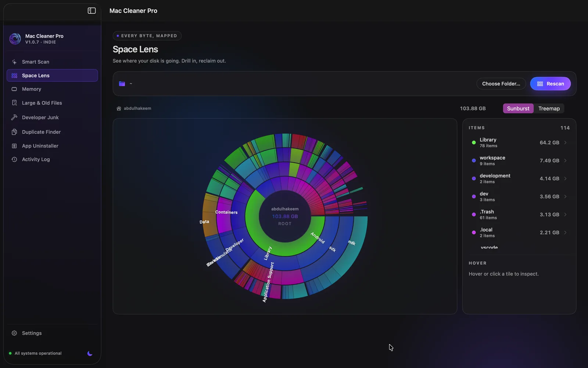Image resolution: width=588 pixels, height=368 pixels.
Task: Click the sdk segment in the sunburst
Action: 332,249
